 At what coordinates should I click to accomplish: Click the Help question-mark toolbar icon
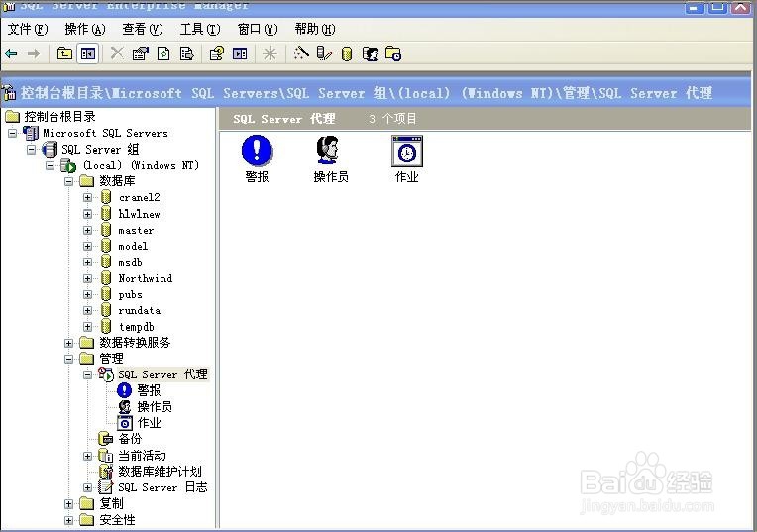point(216,53)
